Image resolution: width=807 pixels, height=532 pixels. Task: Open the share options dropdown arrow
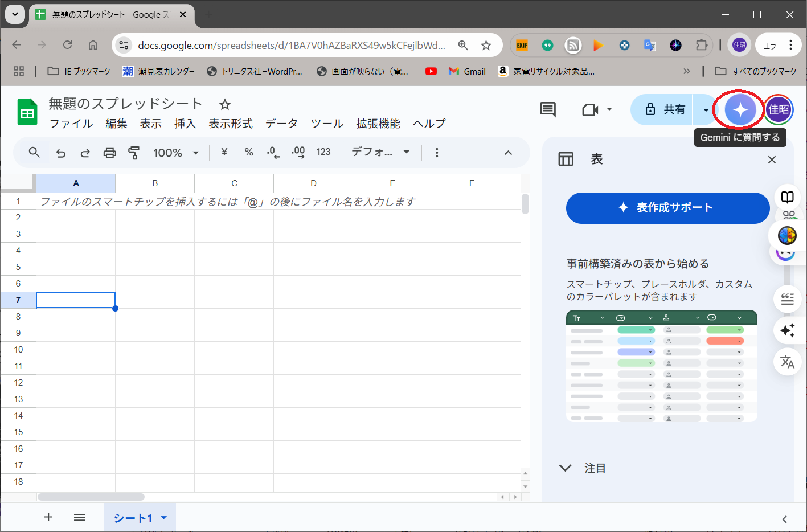click(706, 109)
